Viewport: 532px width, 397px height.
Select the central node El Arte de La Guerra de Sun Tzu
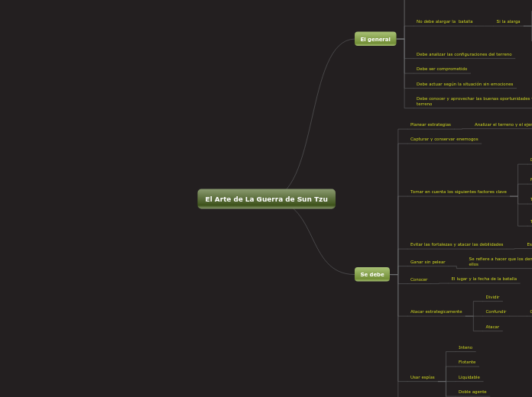(x=266, y=199)
